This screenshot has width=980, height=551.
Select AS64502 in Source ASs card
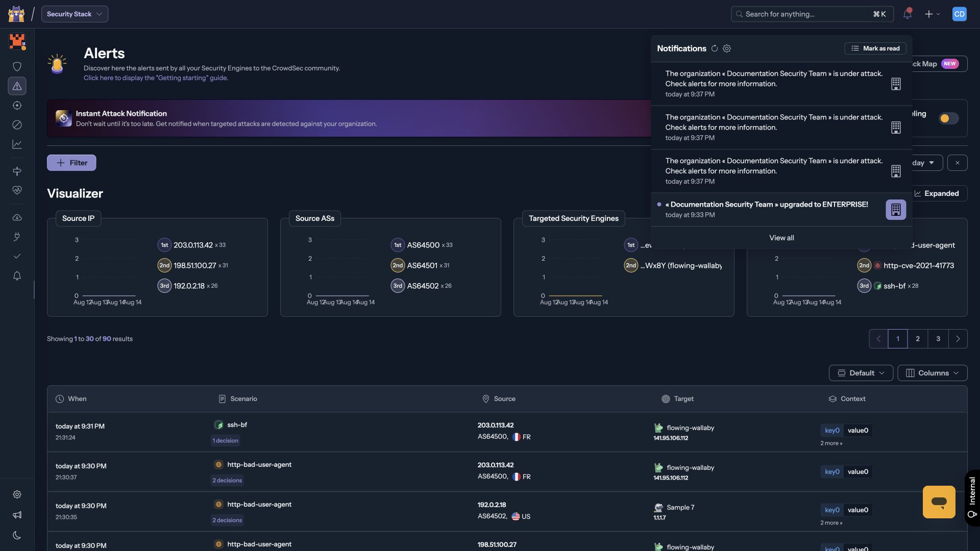pyautogui.click(x=423, y=286)
